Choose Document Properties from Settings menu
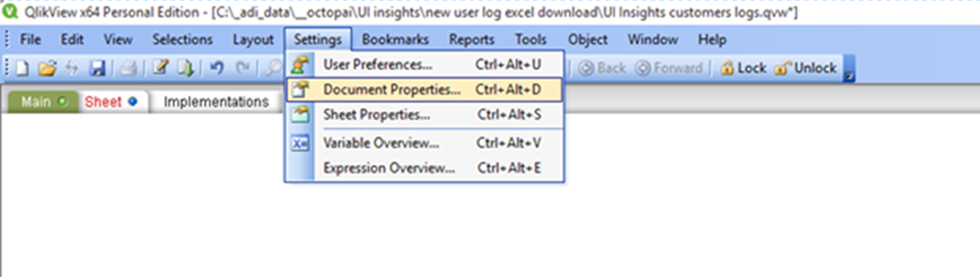 tap(391, 90)
